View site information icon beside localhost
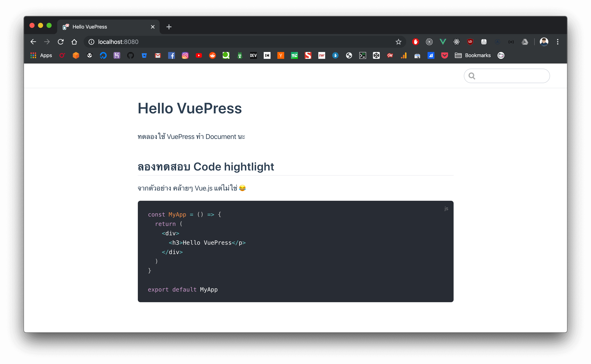This screenshot has height=364, width=591. (91, 42)
